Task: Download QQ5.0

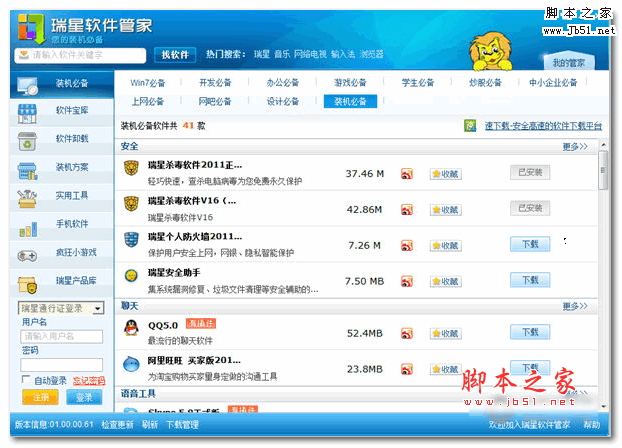Action: click(x=530, y=332)
